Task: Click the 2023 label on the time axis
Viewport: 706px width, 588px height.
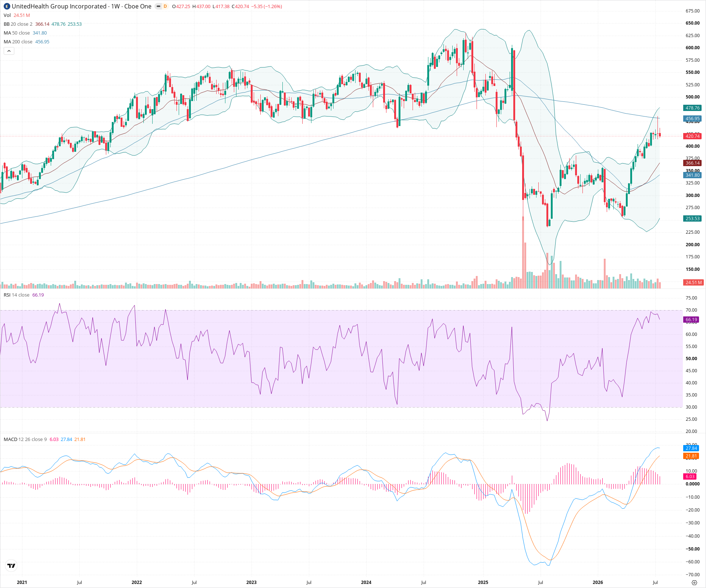Action: coord(252,582)
